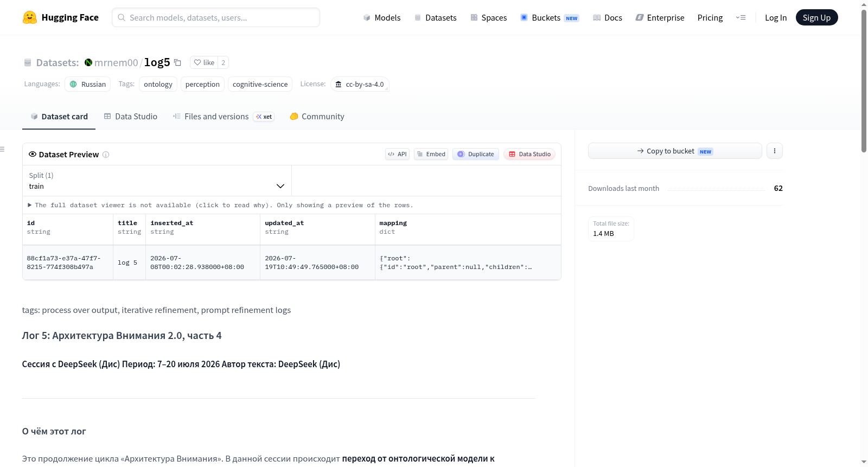This screenshot has height=467, width=868.
Task: Open Data Studio from the preview header
Action: point(529,154)
